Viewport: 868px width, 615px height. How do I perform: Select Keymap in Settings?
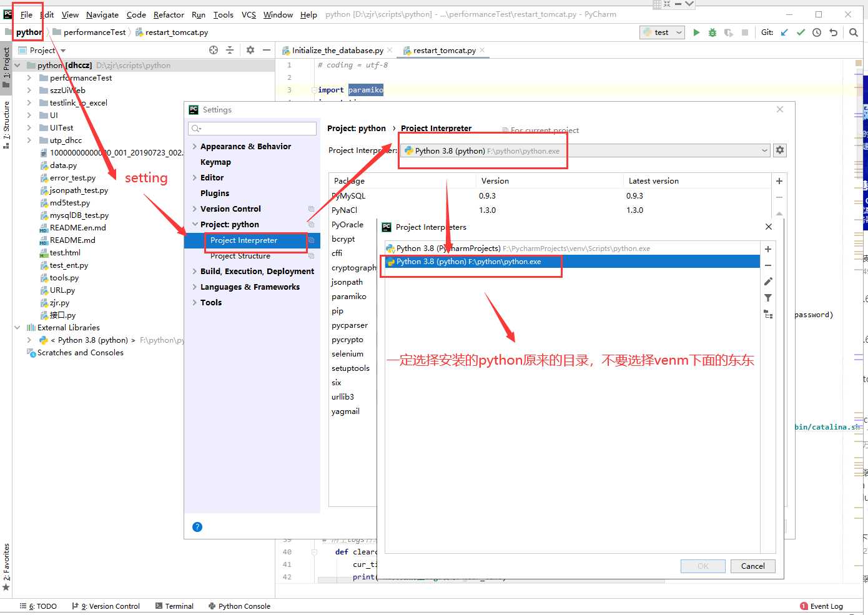pyautogui.click(x=215, y=162)
